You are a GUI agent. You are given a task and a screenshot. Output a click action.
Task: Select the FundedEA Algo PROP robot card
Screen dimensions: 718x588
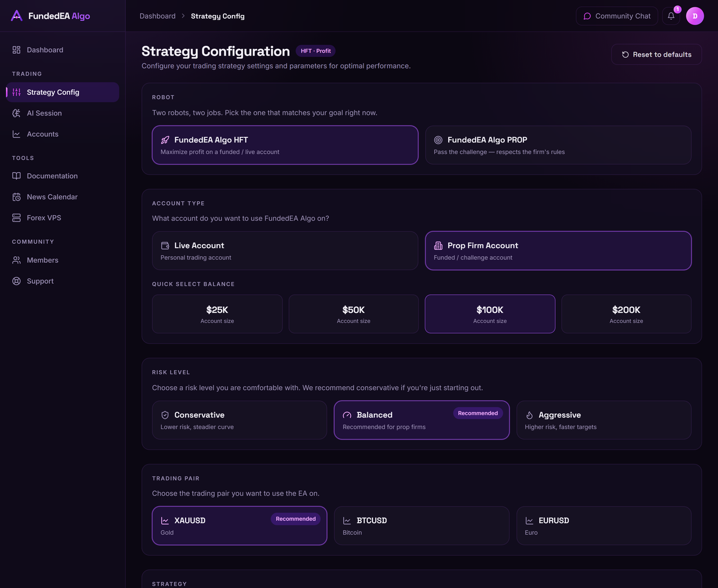tap(558, 145)
